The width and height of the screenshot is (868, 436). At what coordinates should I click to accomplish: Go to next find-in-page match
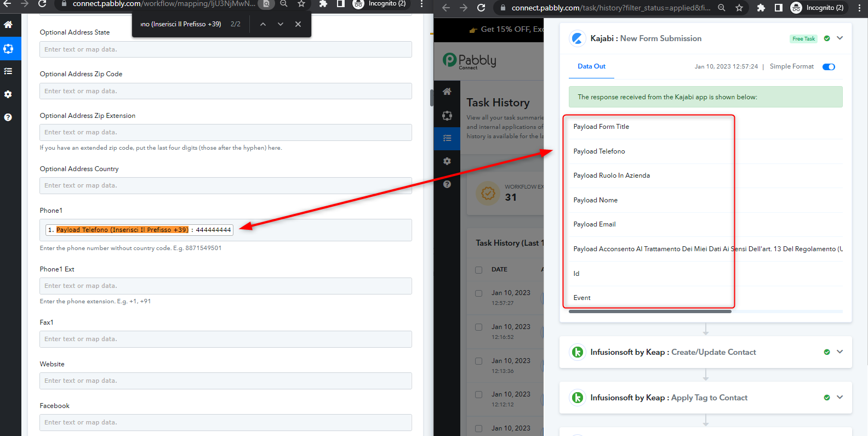point(281,24)
